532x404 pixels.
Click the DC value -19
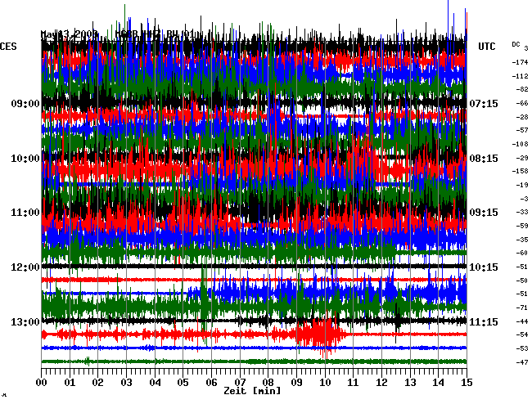point(522,185)
